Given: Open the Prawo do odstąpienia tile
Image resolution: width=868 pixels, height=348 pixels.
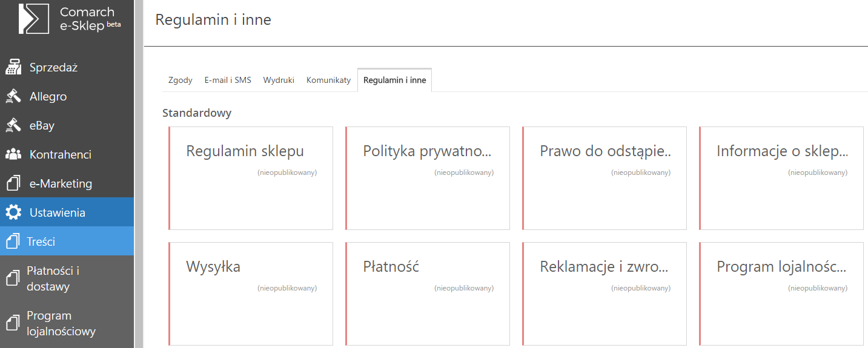Looking at the screenshot, I should coord(605,178).
